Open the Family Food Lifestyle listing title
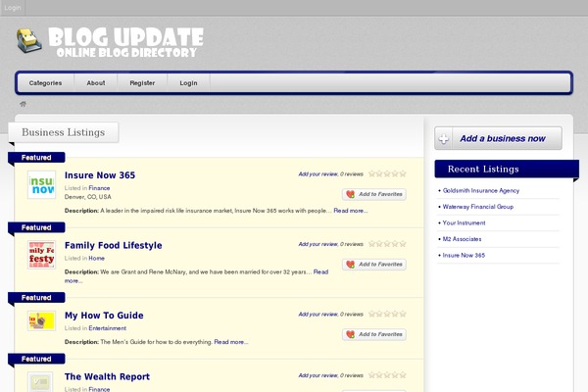 [x=114, y=245]
